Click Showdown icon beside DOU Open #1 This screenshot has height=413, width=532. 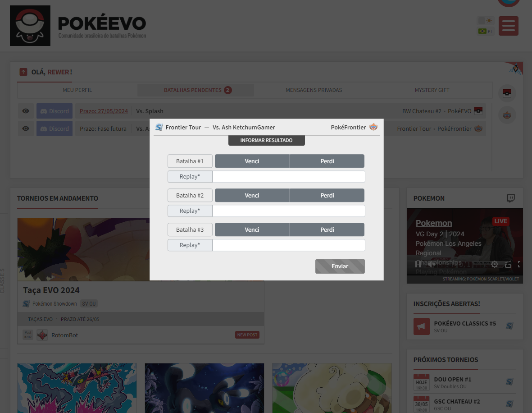coord(509,382)
